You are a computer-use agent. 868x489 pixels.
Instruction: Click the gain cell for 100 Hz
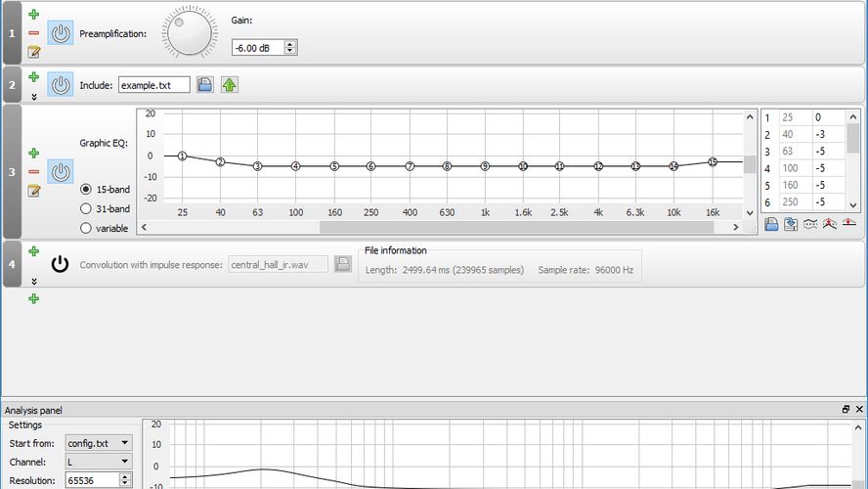(828, 168)
